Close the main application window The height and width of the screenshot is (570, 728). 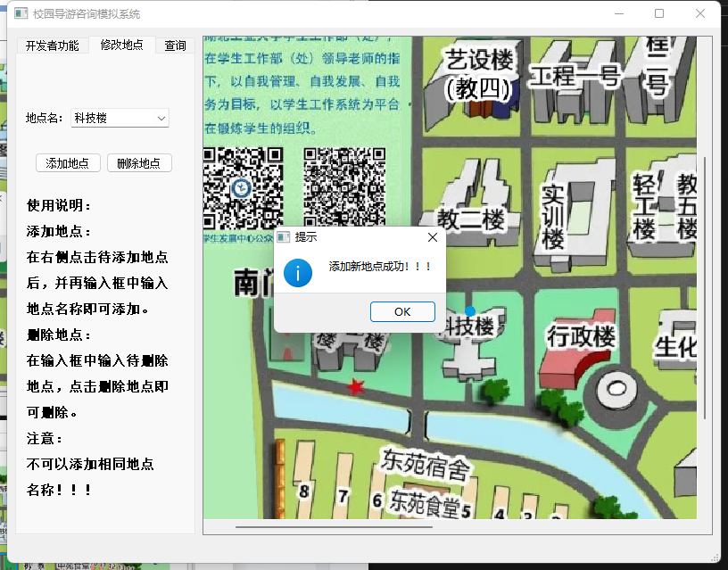pos(700,13)
